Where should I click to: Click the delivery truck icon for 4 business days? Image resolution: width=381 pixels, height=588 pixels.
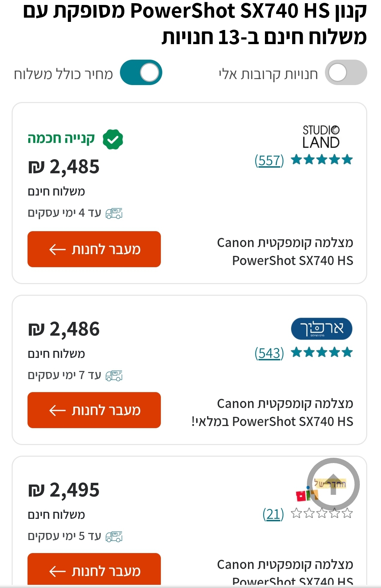(x=114, y=213)
